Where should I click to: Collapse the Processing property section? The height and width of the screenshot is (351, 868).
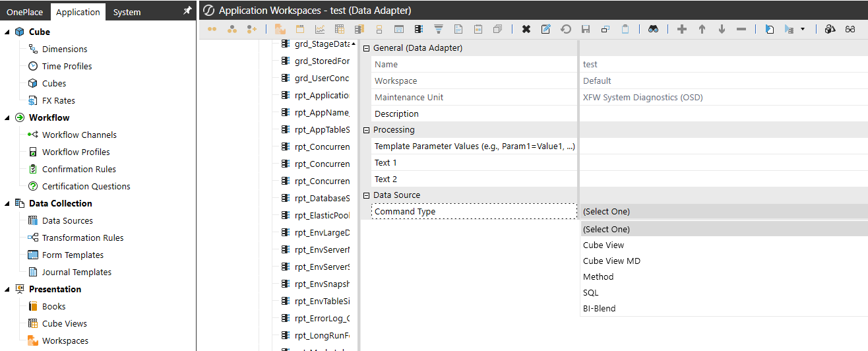click(x=367, y=130)
